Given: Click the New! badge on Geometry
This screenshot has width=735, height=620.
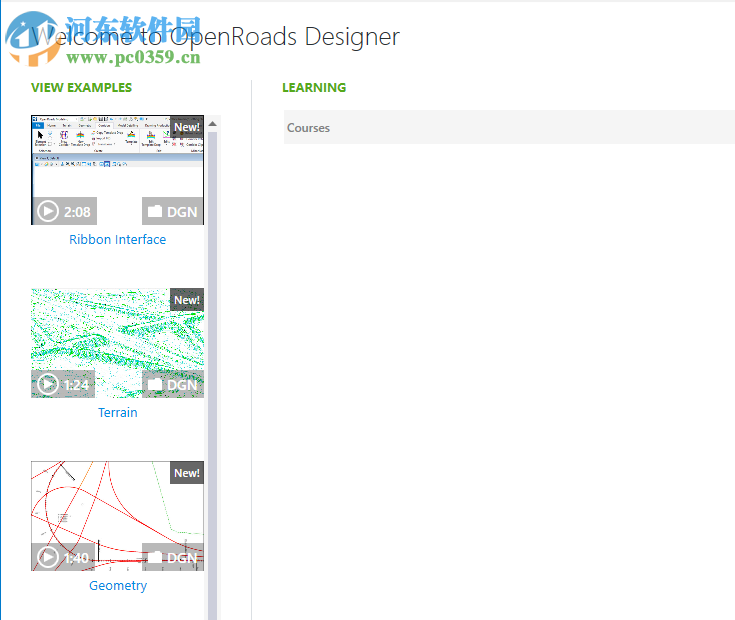Looking at the screenshot, I should point(187,473).
